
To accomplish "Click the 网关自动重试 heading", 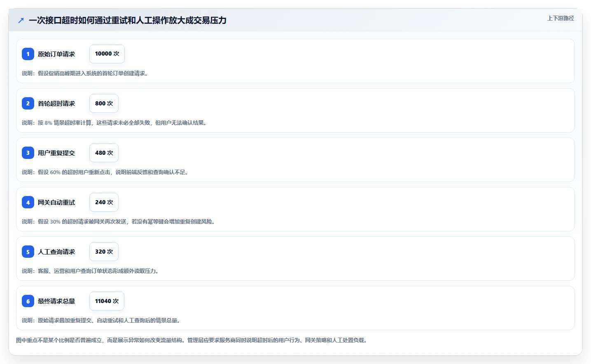I will click(x=56, y=202).
